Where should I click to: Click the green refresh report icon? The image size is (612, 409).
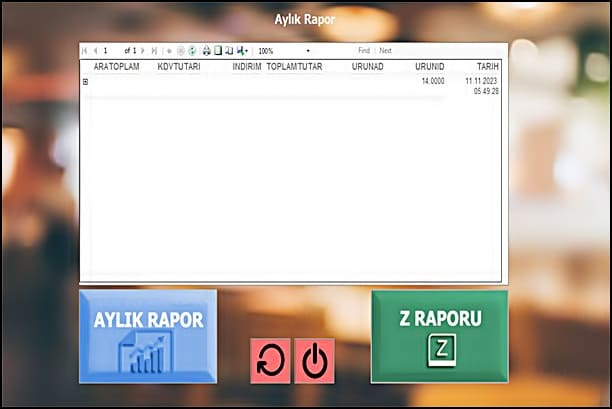click(x=193, y=50)
